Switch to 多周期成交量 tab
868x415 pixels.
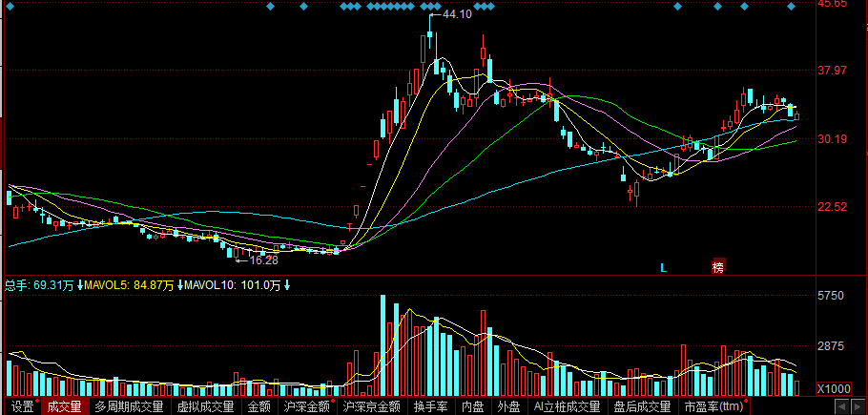coord(130,406)
